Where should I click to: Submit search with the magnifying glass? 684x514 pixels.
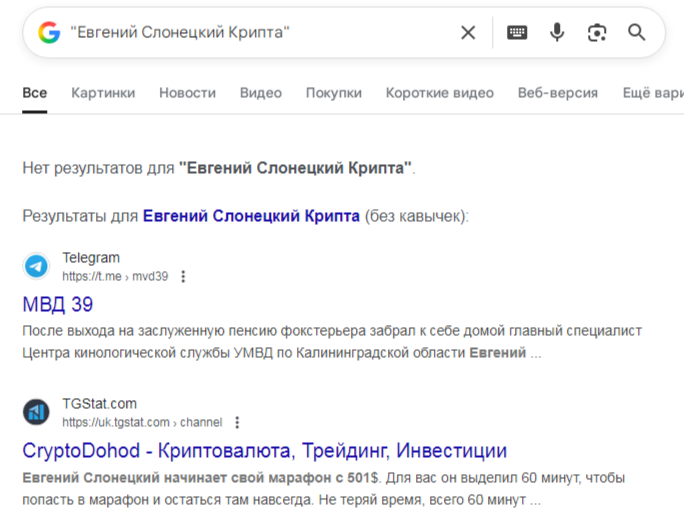(636, 32)
